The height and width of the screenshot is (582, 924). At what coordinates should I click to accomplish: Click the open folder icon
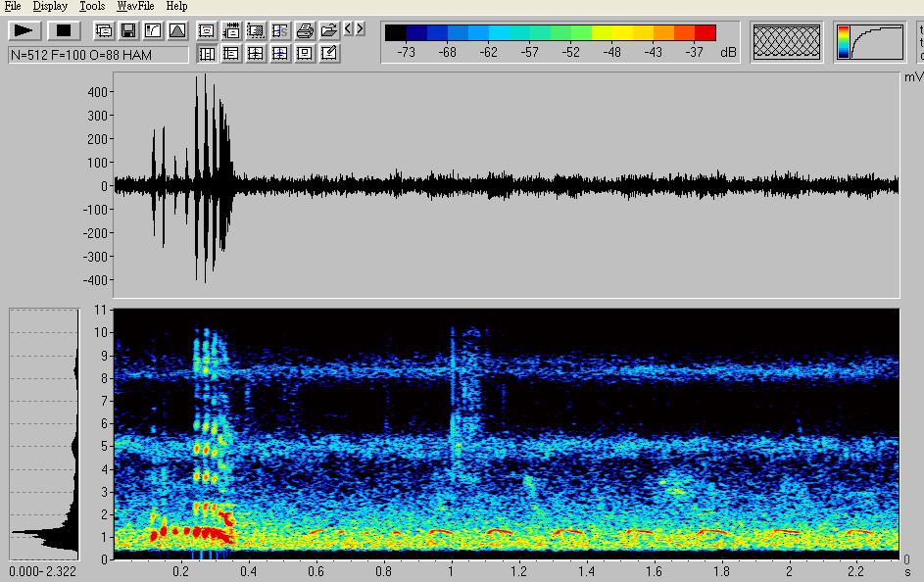click(x=329, y=30)
